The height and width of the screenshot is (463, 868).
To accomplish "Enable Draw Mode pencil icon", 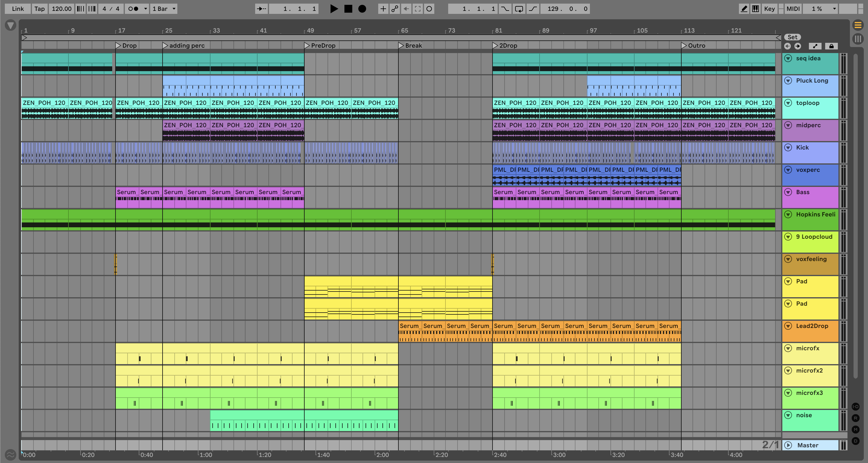I will point(744,9).
